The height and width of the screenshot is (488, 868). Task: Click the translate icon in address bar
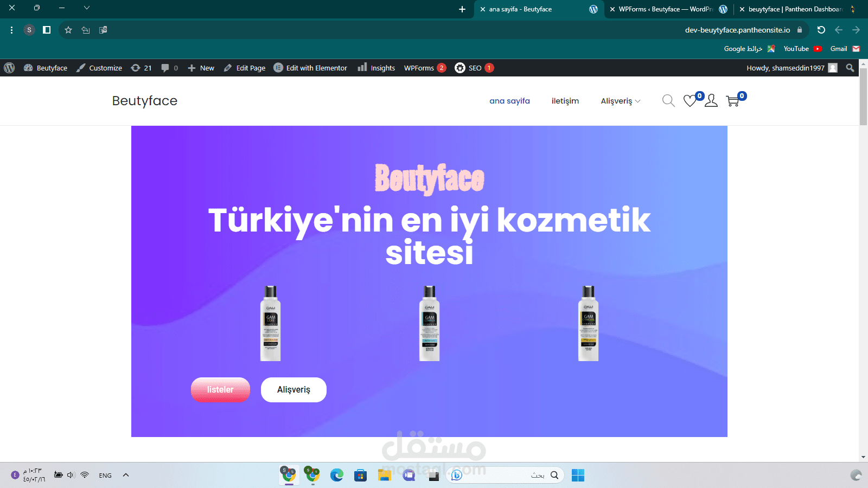103,30
